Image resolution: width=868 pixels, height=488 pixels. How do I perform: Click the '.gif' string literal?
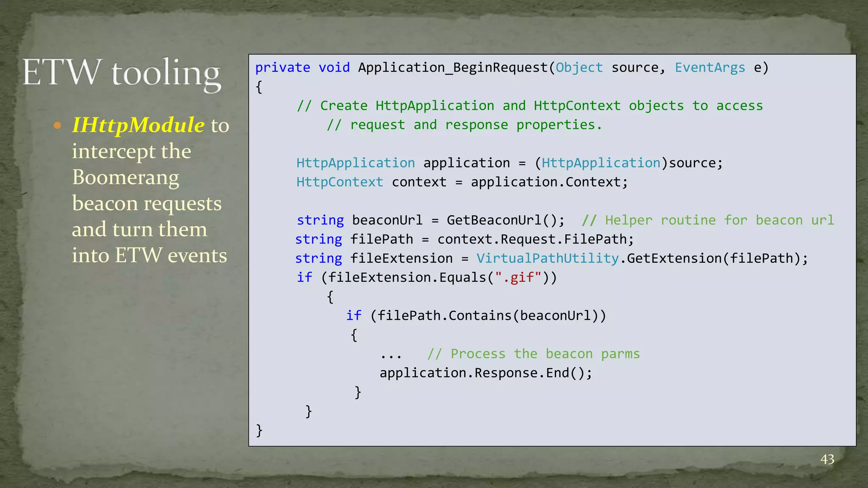[518, 277]
